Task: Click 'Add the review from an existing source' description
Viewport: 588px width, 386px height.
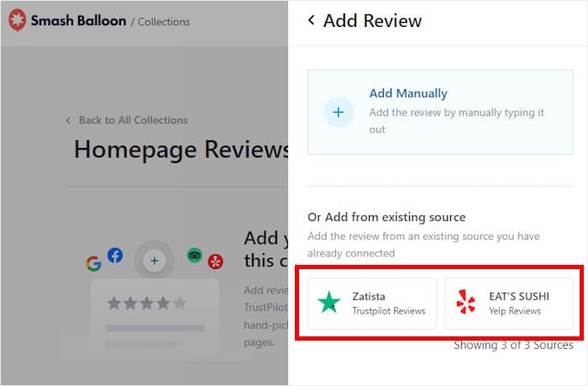Action: (x=423, y=245)
